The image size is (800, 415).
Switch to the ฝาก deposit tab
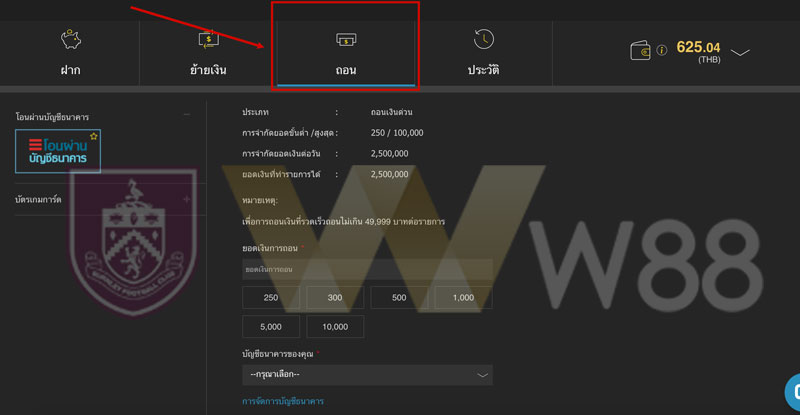click(70, 53)
